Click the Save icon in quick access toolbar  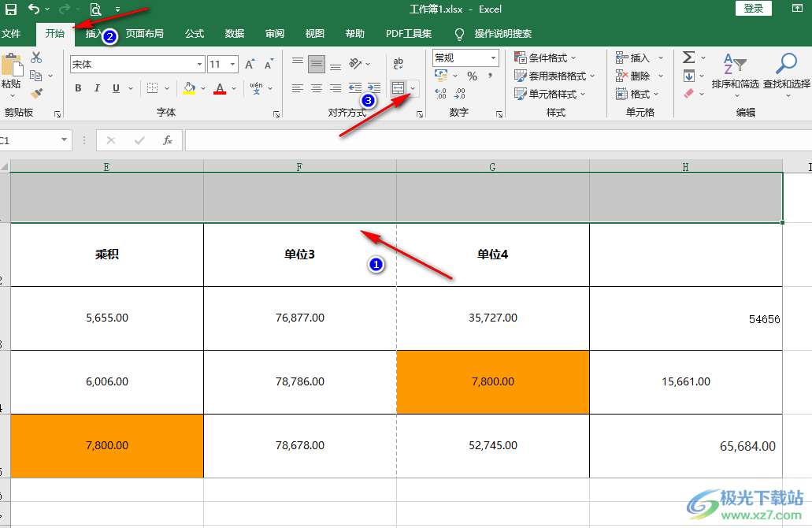10,9
